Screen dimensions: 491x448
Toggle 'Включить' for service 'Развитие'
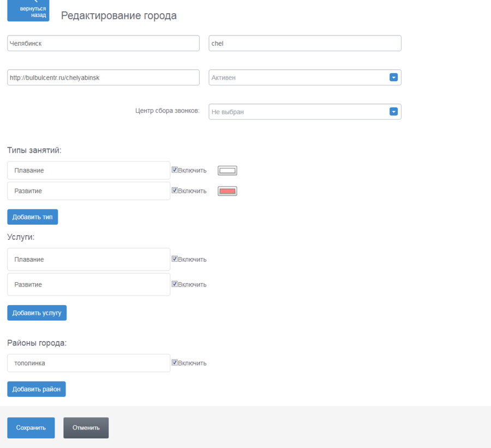(x=175, y=284)
